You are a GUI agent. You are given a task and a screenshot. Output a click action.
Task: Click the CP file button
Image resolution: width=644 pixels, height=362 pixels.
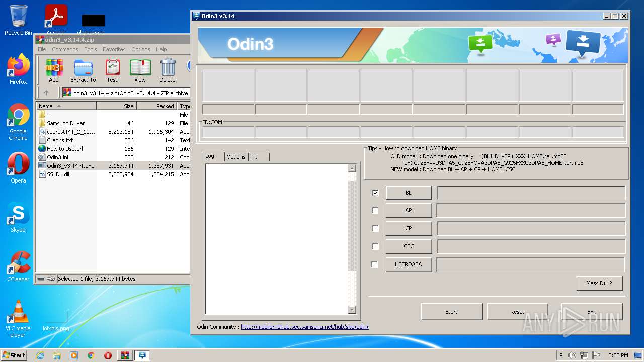(409, 228)
